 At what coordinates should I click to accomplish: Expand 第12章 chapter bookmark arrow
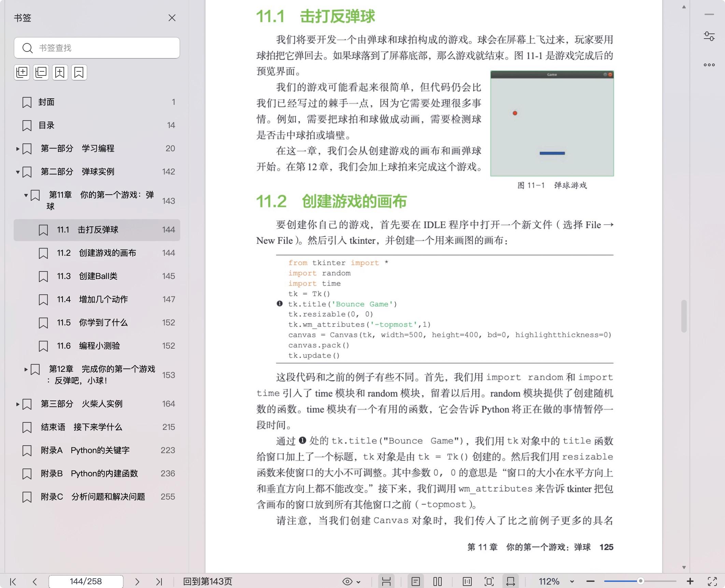pos(26,369)
